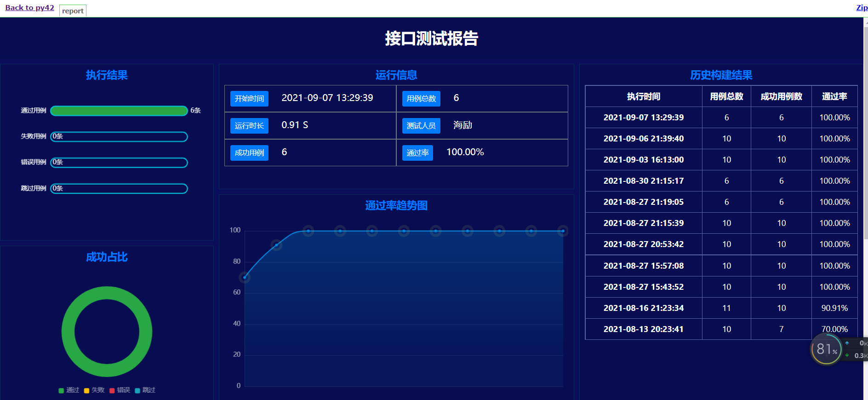Click the second trend chart point near 90
The height and width of the screenshot is (400, 868).
coord(276,245)
